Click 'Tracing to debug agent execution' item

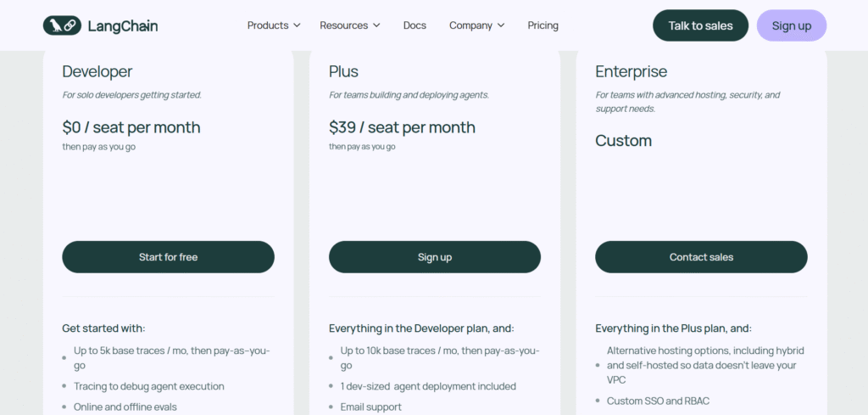[149, 386]
